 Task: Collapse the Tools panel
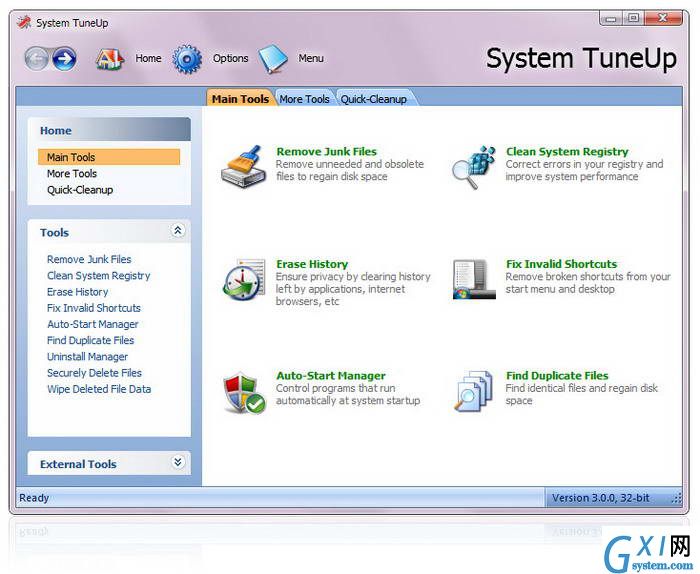click(x=178, y=231)
